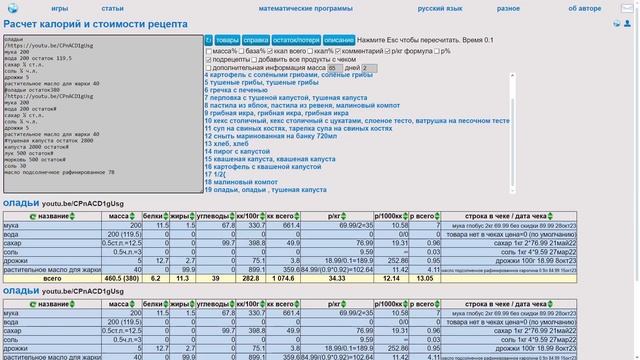This screenshot has width=640, height=360.
Task: Click the site globe logo icon
Action: coord(13,8)
